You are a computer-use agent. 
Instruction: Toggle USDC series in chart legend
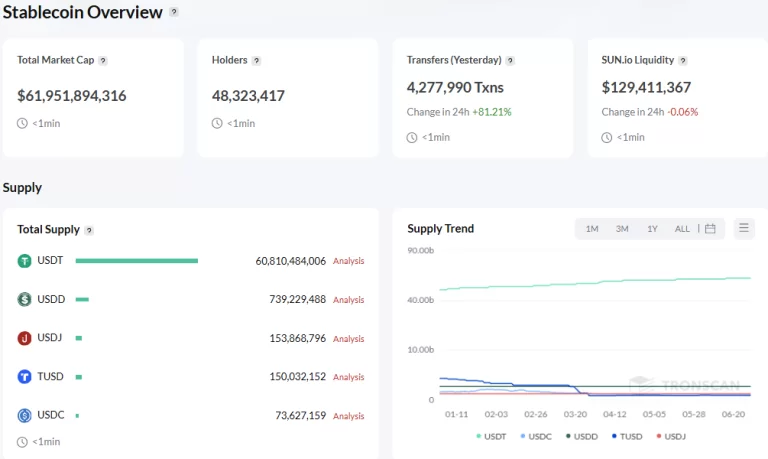click(x=535, y=436)
